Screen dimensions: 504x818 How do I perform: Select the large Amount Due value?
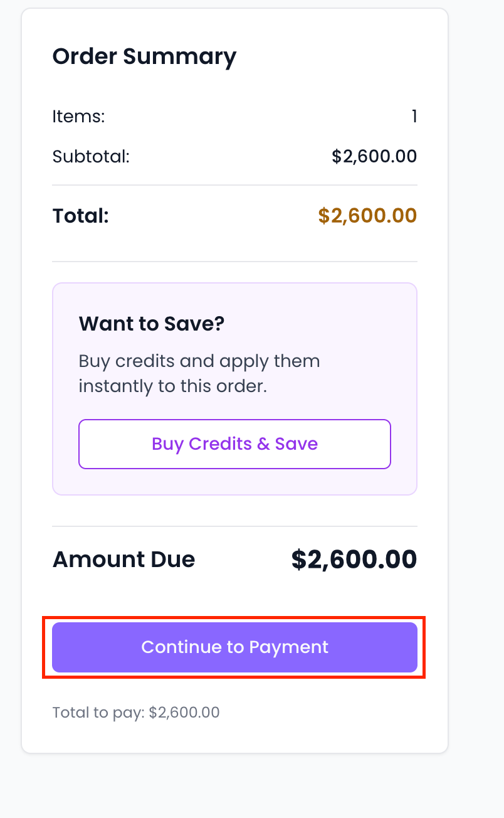click(x=354, y=560)
